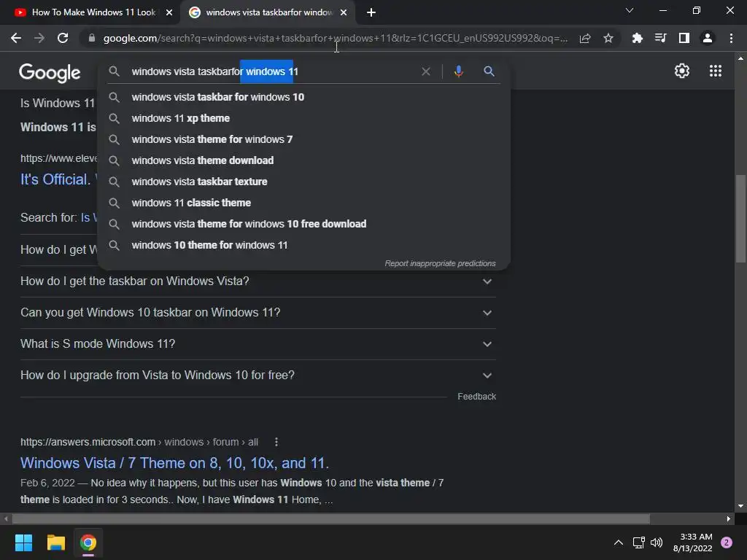Choose suggestion "windows 11 xp theme"
This screenshot has width=747, height=560.
click(x=303, y=118)
